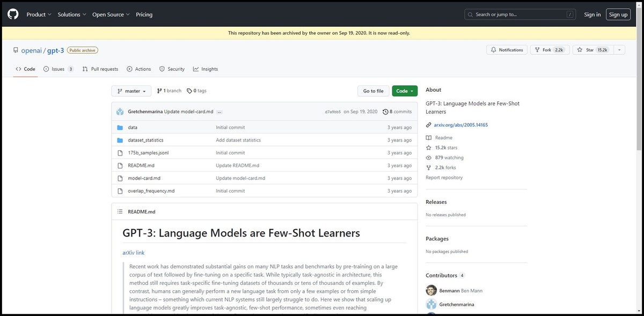Open the Security tab
This screenshot has height=316, width=644.
(172, 69)
